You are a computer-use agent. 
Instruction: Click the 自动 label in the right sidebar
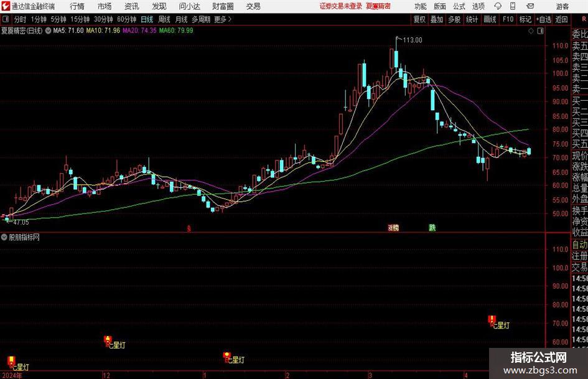point(580,245)
